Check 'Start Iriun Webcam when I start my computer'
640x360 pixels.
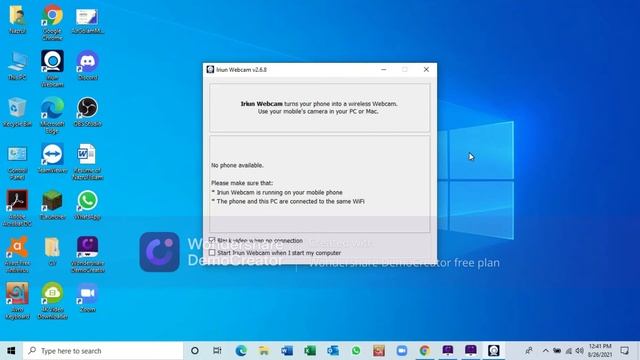(212, 253)
